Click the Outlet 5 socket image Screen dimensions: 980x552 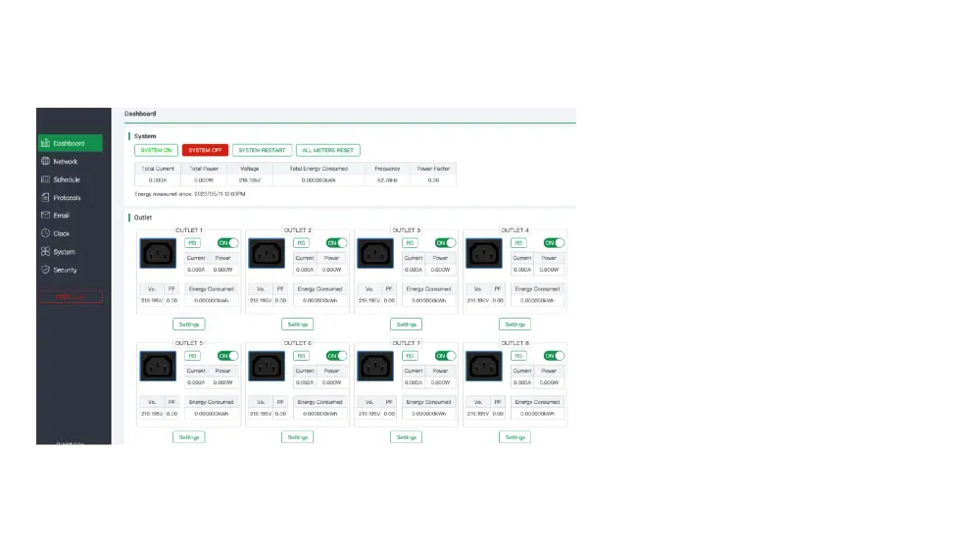pos(158,367)
